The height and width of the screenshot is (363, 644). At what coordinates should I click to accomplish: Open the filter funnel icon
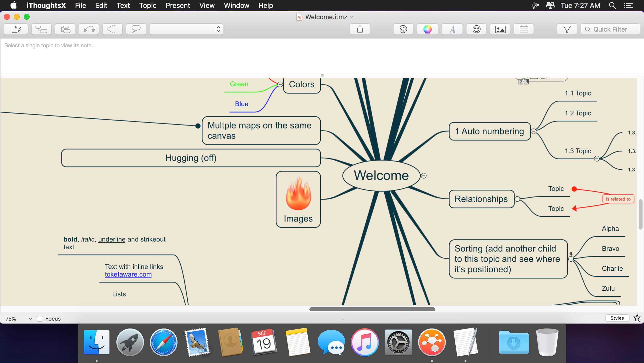pyautogui.click(x=567, y=29)
